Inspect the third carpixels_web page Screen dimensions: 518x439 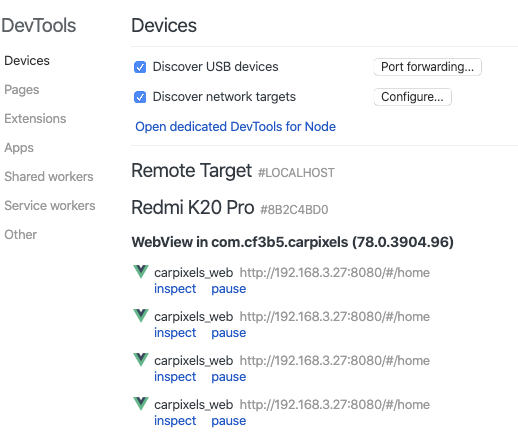(x=175, y=377)
